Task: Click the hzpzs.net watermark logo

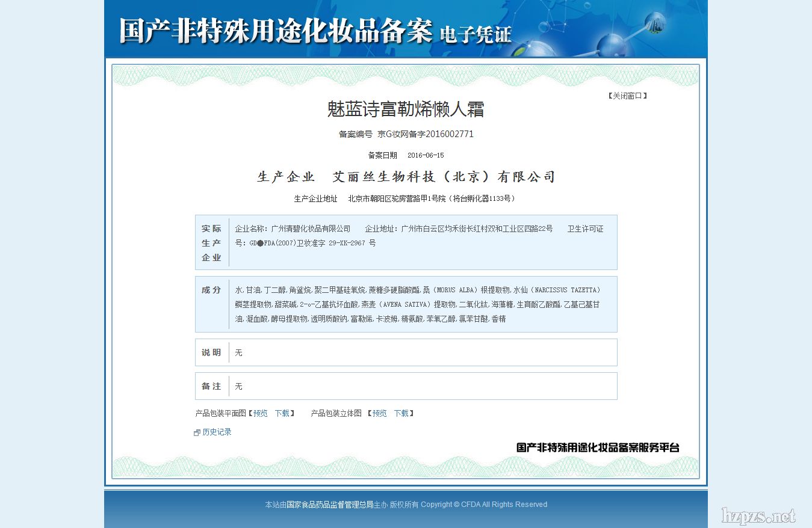Action: click(x=758, y=516)
